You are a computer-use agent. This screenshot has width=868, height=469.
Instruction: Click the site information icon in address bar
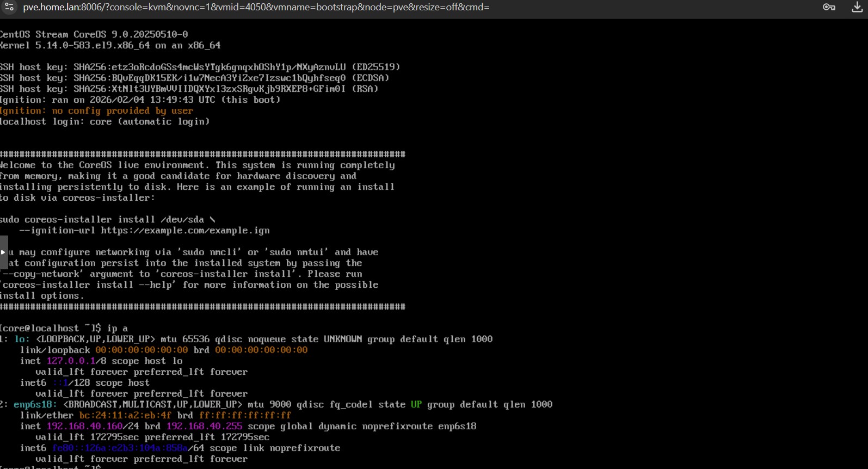[9, 7]
